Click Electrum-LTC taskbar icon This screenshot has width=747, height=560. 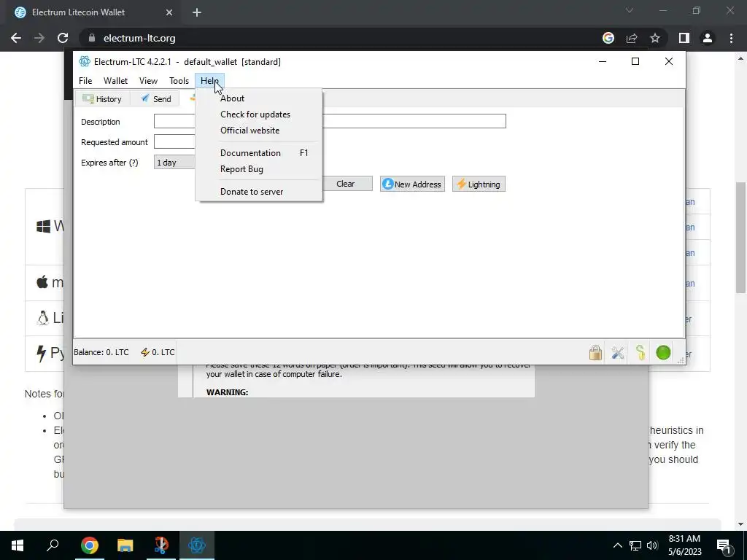click(x=197, y=545)
